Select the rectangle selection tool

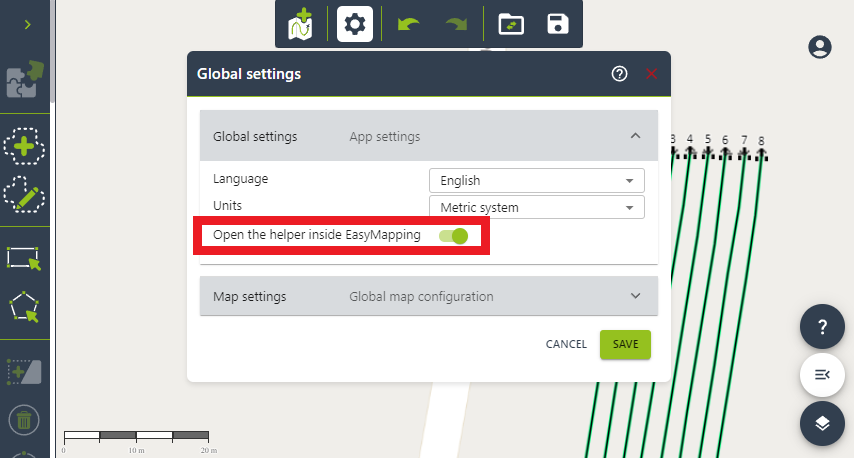point(25,258)
